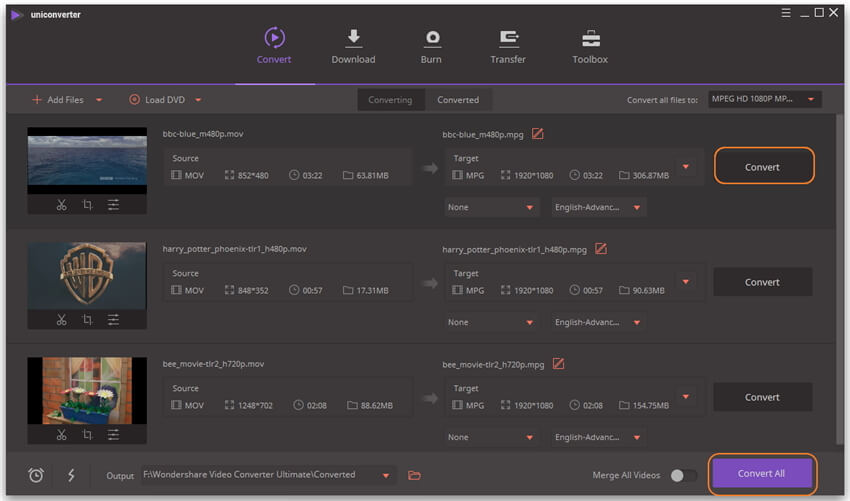
Task: Open the hamburger menu icon
Action: 786,12
